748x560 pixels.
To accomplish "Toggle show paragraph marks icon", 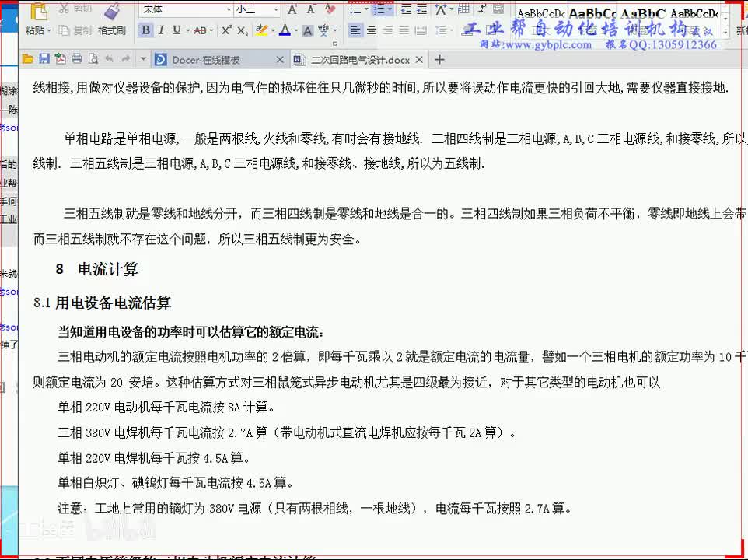I will pos(498,9).
